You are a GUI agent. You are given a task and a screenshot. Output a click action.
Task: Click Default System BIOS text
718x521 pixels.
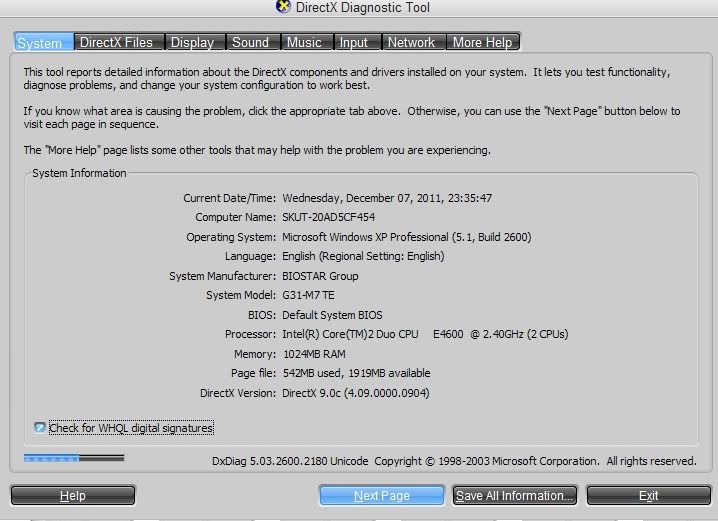[x=332, y=315]
